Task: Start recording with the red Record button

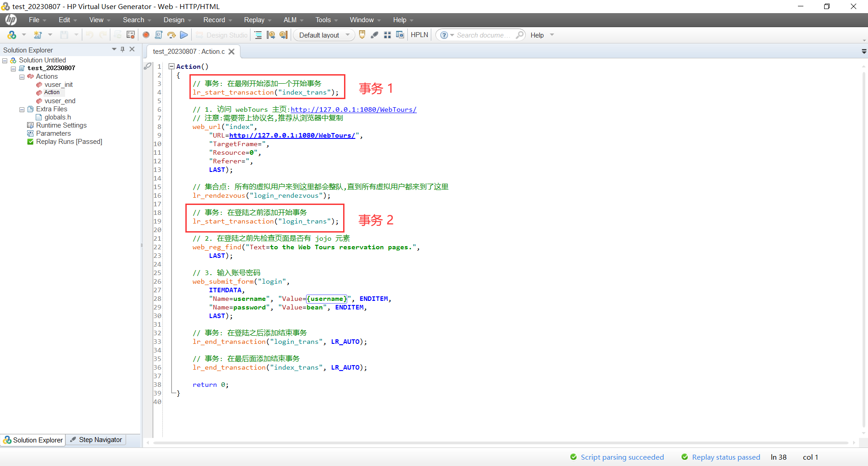Action: click(x=146, y=35)
